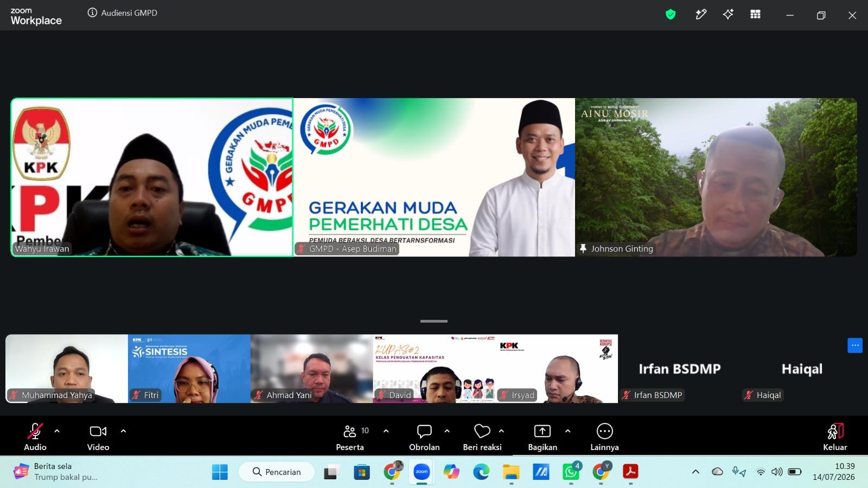Open Adobe Acrobat from the taskbar

pos(630,472)
